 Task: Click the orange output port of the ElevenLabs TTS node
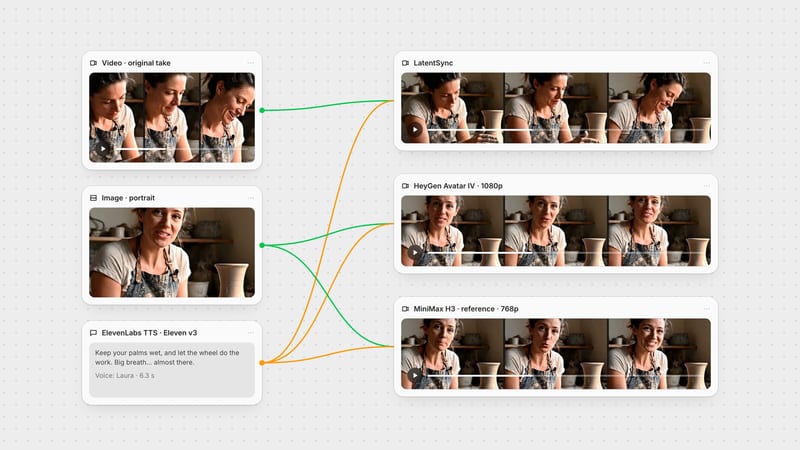[262, 363]
